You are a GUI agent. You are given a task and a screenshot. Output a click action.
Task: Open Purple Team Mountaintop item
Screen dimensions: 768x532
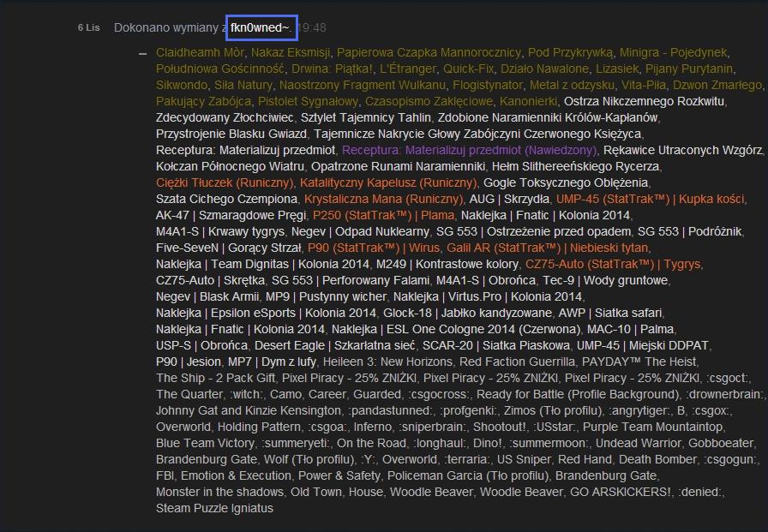pyautogui.click(x=652, y=427)
